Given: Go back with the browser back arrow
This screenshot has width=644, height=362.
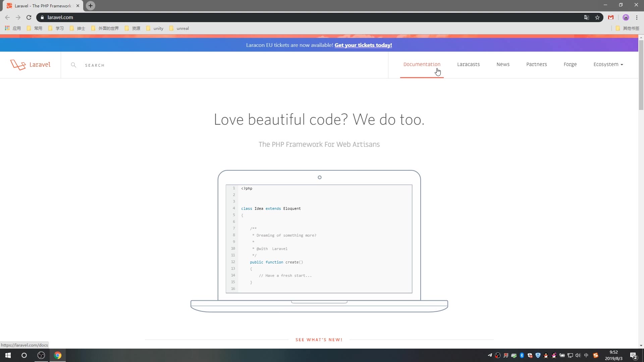Looking at the screenshot, I should (x=7, y=17).
